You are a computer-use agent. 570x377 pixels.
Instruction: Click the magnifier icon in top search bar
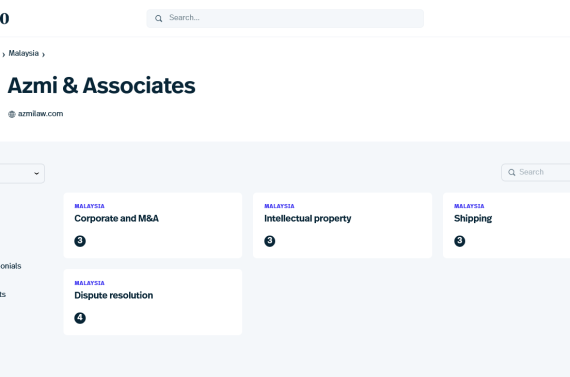click(158, 18)
